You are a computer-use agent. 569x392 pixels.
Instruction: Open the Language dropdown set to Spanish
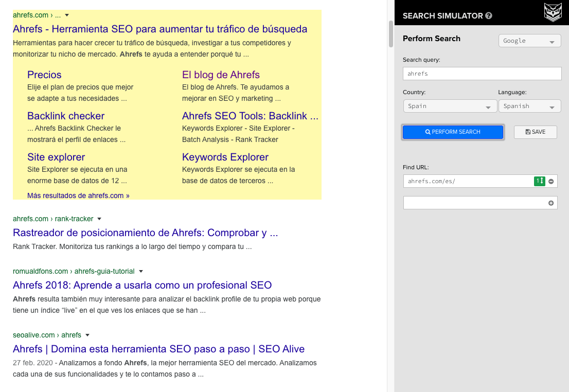(529, 106)
